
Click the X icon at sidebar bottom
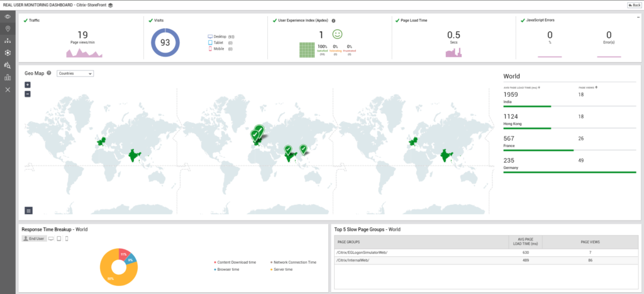click(x=8, y=89)
